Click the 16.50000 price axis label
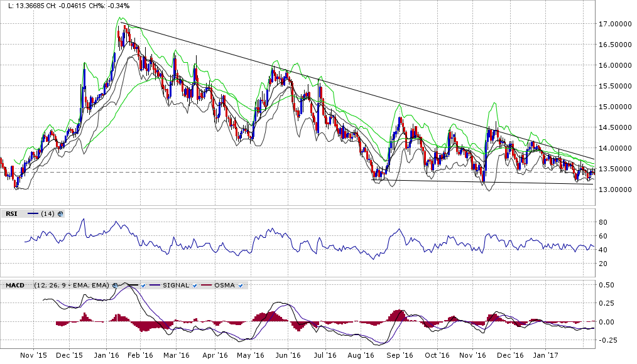The width and height of the screenshot is (637, 364). [x=615, y=45]
